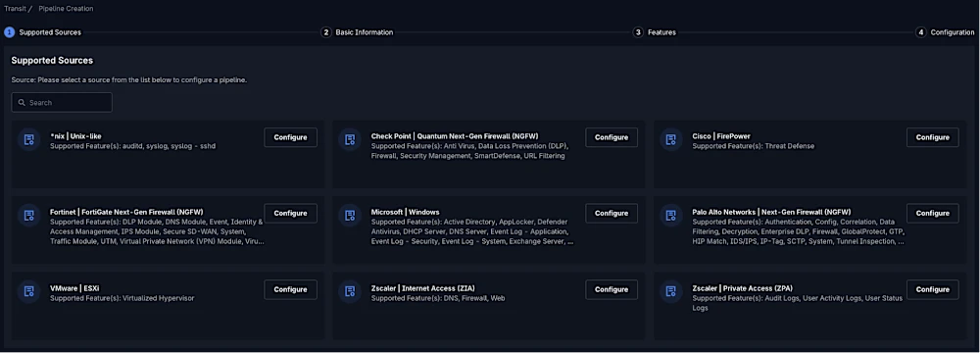Click 'Zscaler | Internet Access (ZIA)' title
Image resolution: width=980 pixels, height=353 pixels.
pos(423,288)
